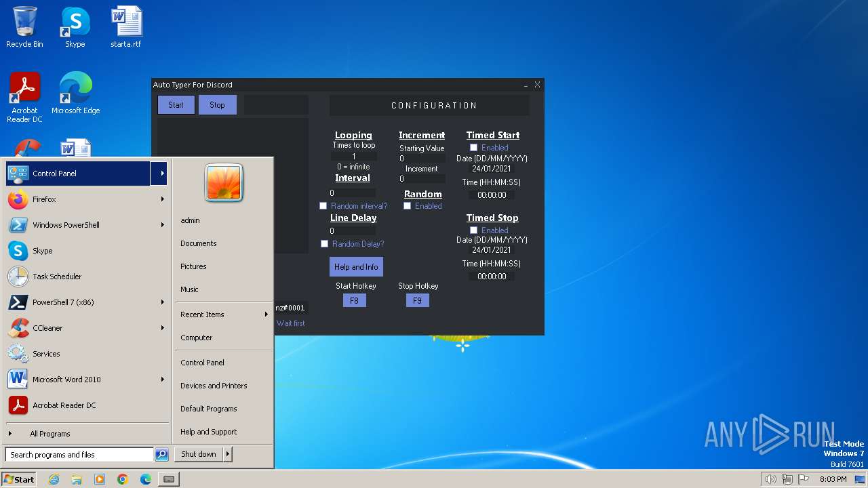Click the Line Delay value field
868x488 pixels.
[352, 231]
